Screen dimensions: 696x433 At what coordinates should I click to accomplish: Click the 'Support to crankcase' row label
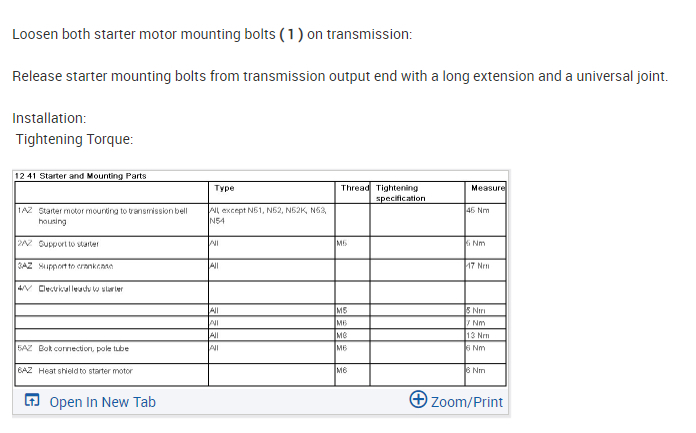[73, 266]
